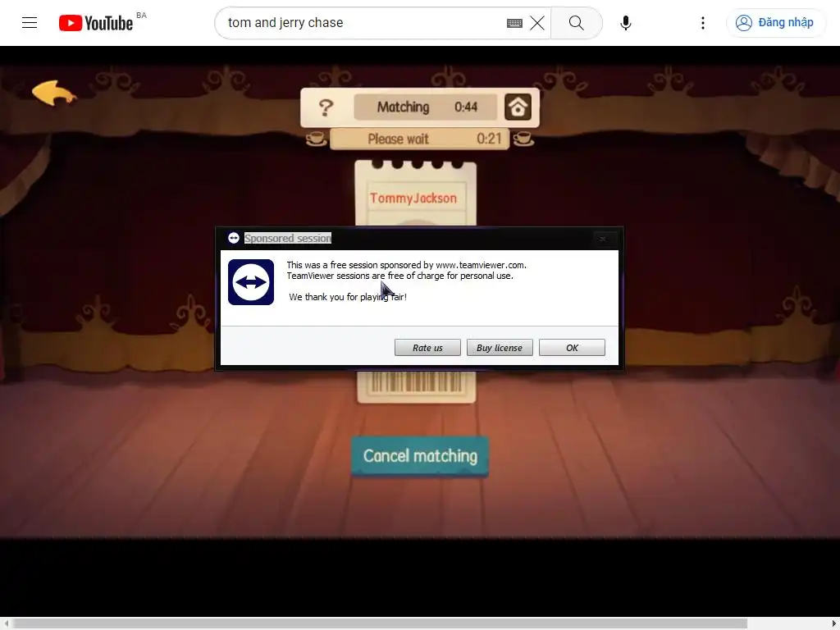Click the right arrow of the horizontal scrollbar
The width and height of the screenshot is (840, 630).
[834, 623]
